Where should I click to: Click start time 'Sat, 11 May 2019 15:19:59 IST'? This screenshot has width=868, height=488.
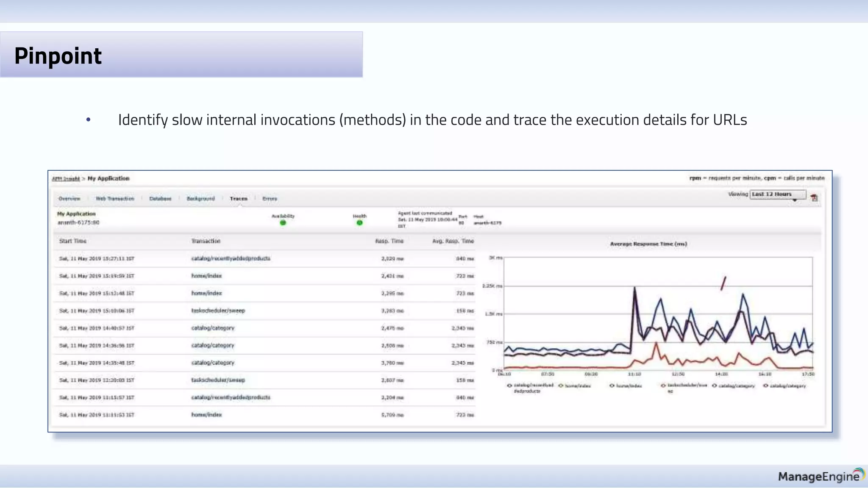(x=97, y=276)
